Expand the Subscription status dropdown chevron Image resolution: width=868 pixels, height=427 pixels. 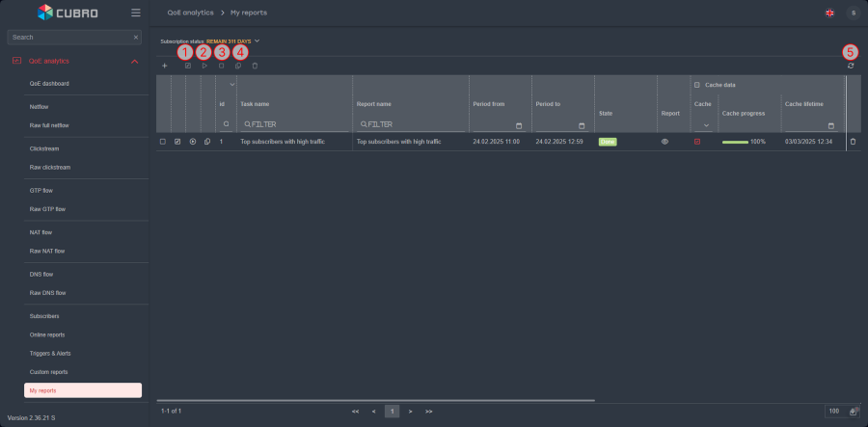click(258, 41)
